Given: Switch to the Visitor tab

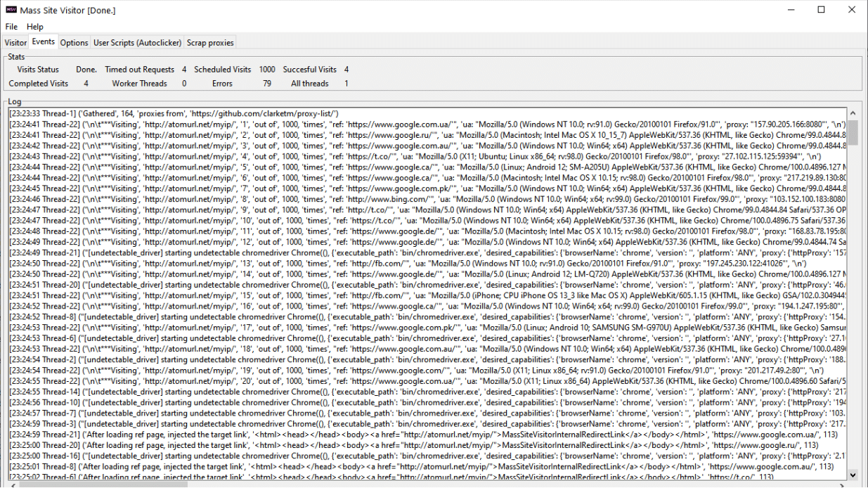Looking at the screenshot, I should coord(15,43).
